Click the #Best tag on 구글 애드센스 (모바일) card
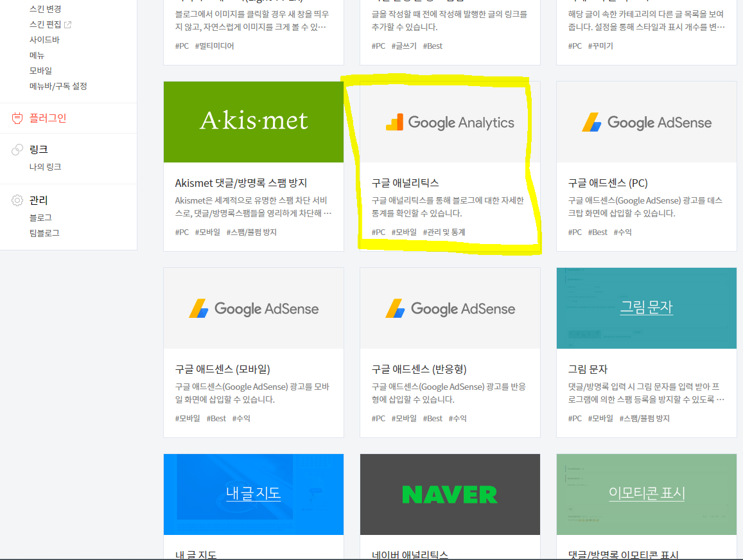Viewport: 743px width, 560px height. point(216,418)
